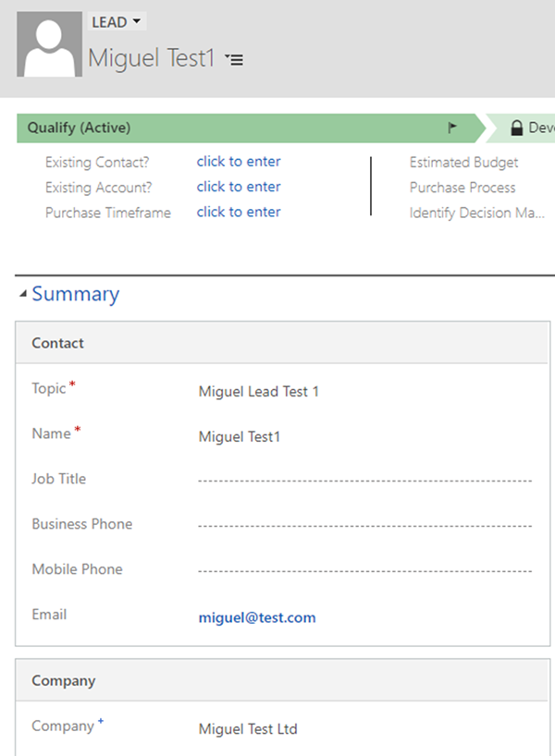Viewport: 555px width, 756px height.
Task: Click the Estimated Budget stage field
Action: point(464,163)
